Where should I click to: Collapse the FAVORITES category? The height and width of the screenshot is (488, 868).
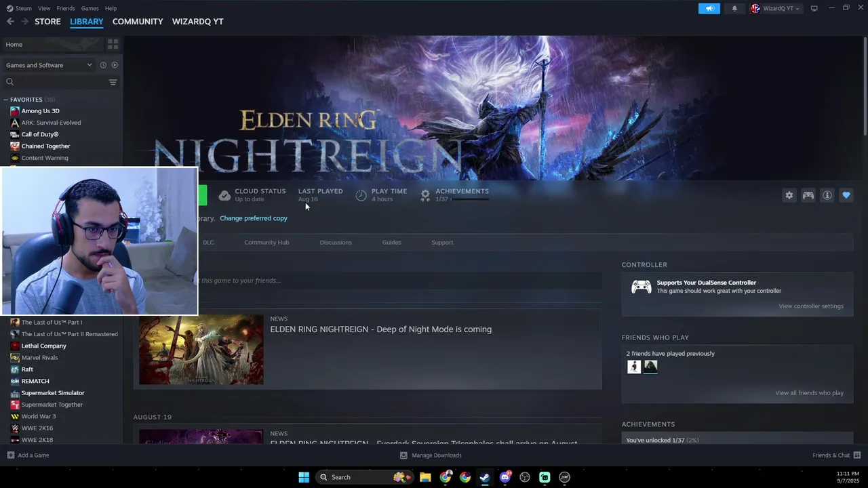point(5,100)
